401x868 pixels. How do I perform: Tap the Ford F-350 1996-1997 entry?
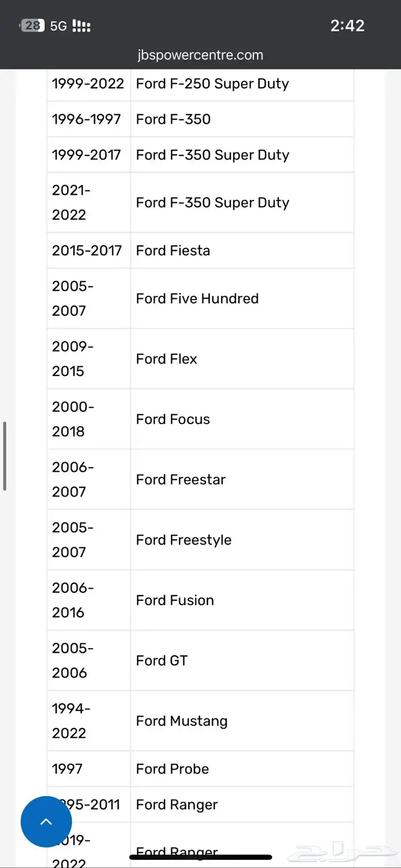click(173, 119)
